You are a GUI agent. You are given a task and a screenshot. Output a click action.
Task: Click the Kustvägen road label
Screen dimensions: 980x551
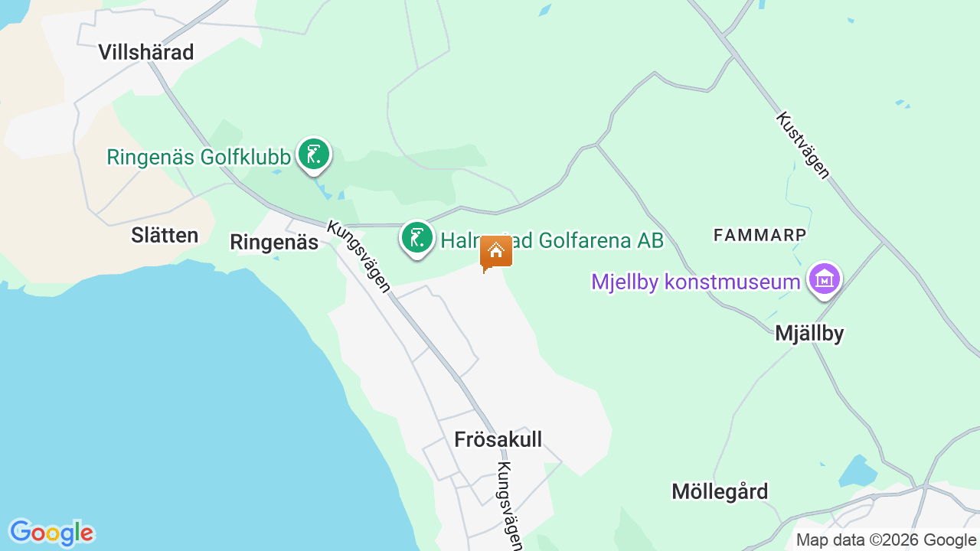[802, 145]
